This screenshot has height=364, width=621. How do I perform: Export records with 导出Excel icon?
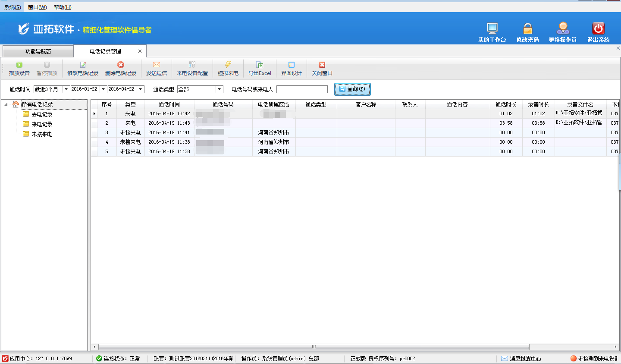pos(260,65)
